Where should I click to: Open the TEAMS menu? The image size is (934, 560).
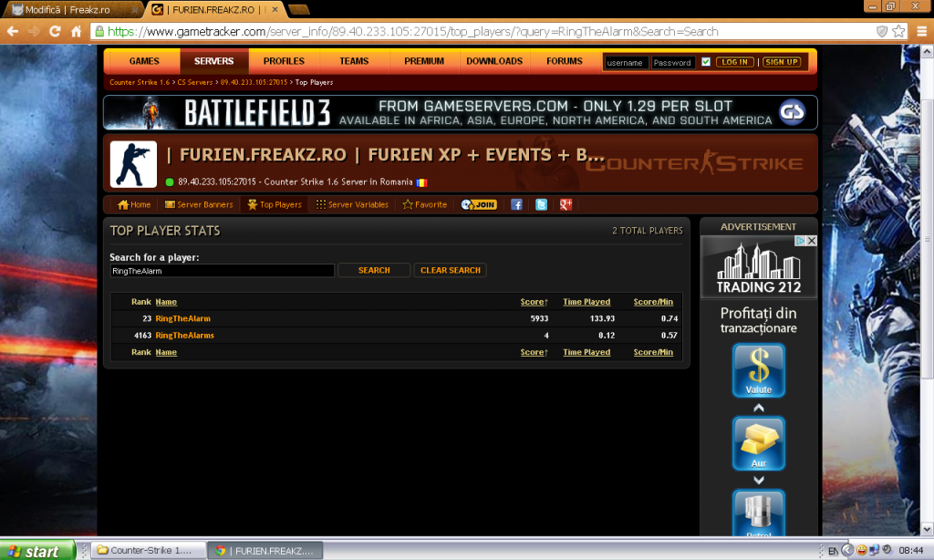click(x=354, y=61)
